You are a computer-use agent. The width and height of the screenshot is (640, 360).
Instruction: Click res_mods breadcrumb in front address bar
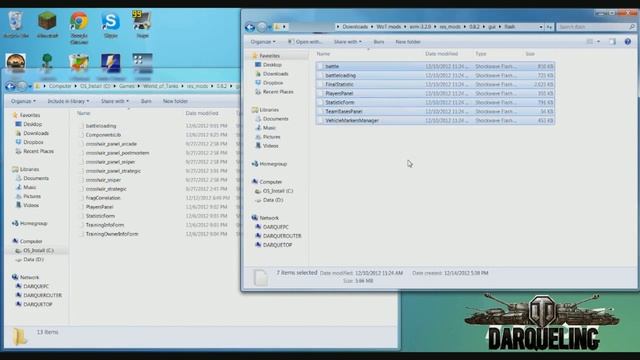(x=450, y=27)
